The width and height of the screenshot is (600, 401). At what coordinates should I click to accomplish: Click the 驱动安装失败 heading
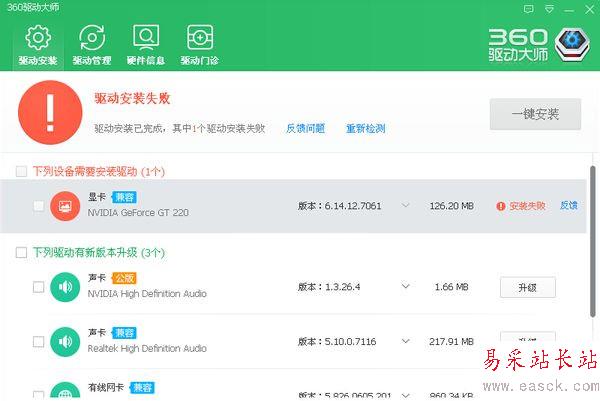pos(132,99)
